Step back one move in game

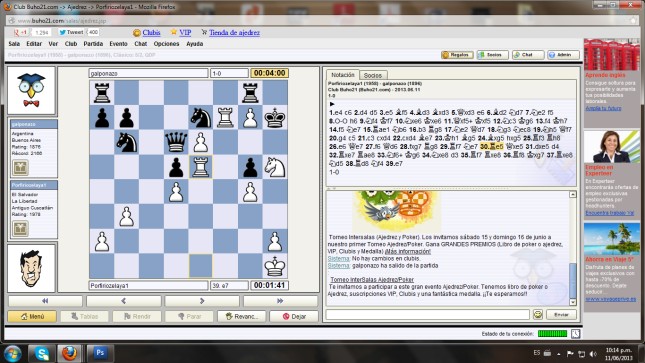click(x=123, y=301)
